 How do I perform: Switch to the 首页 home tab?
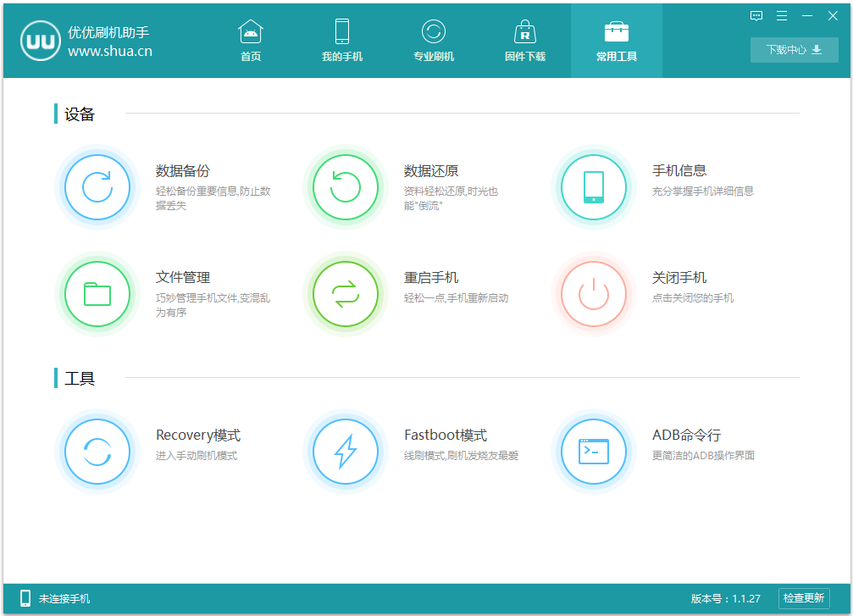(250, 40)
